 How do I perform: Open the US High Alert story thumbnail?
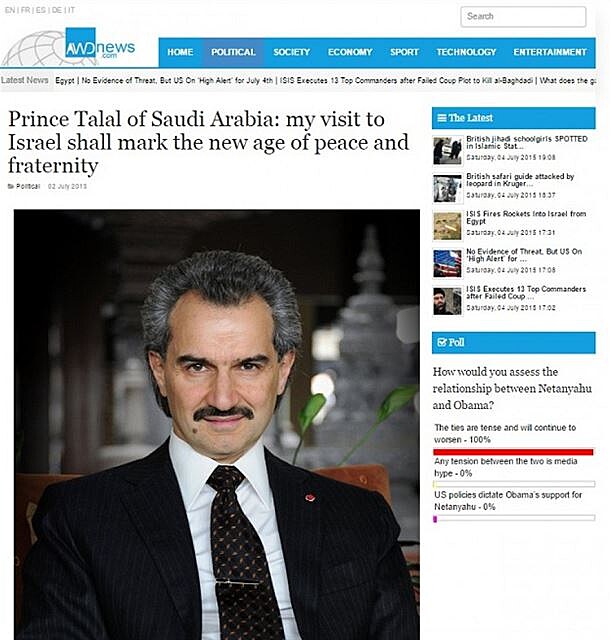(447, 264)
